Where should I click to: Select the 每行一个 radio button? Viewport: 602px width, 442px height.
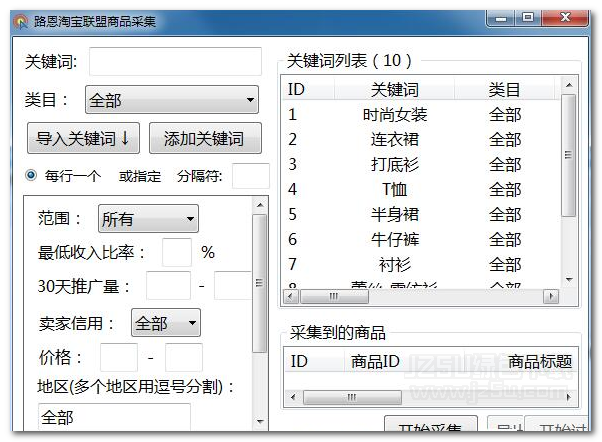click(x=31, y=175)
